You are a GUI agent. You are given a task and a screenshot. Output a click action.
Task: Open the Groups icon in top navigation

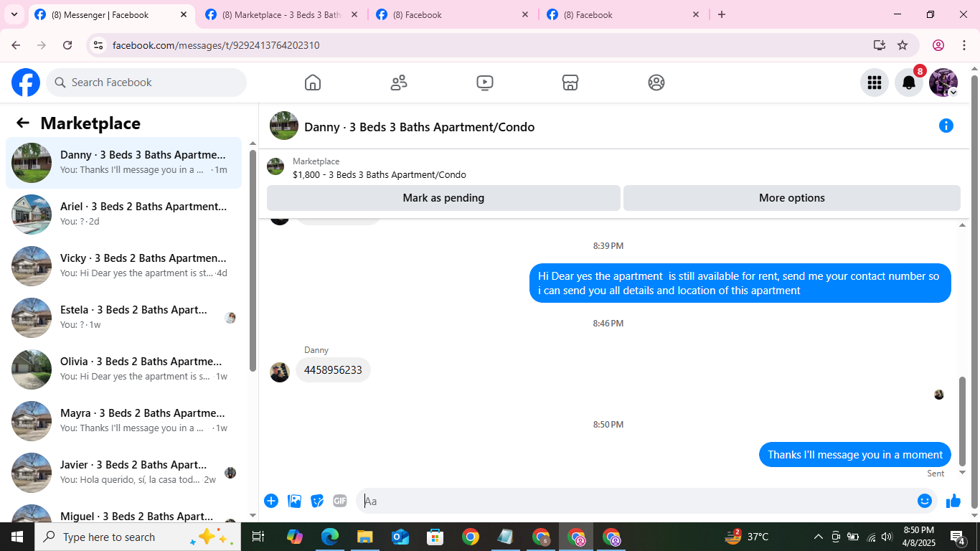coord(656,83)
